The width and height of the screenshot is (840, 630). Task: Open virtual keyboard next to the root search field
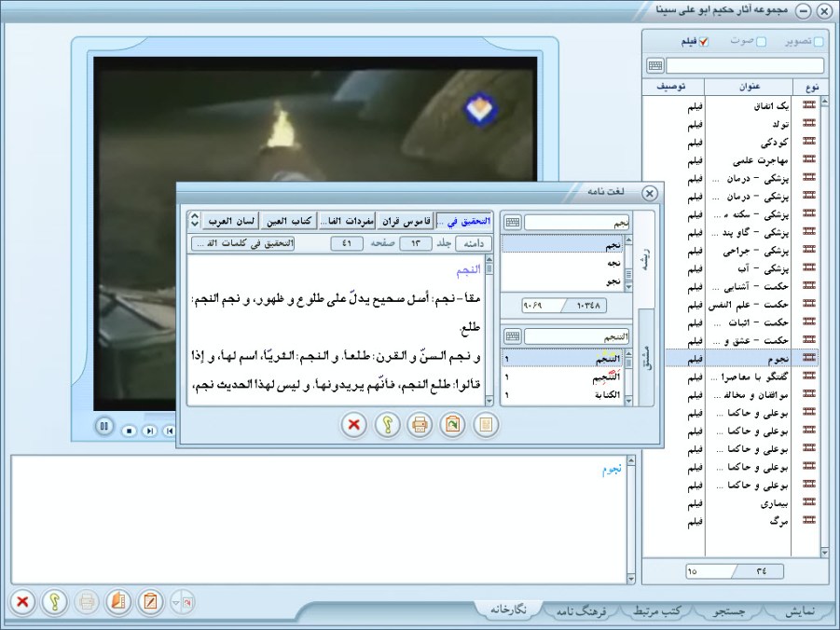(x=512, y=223)
